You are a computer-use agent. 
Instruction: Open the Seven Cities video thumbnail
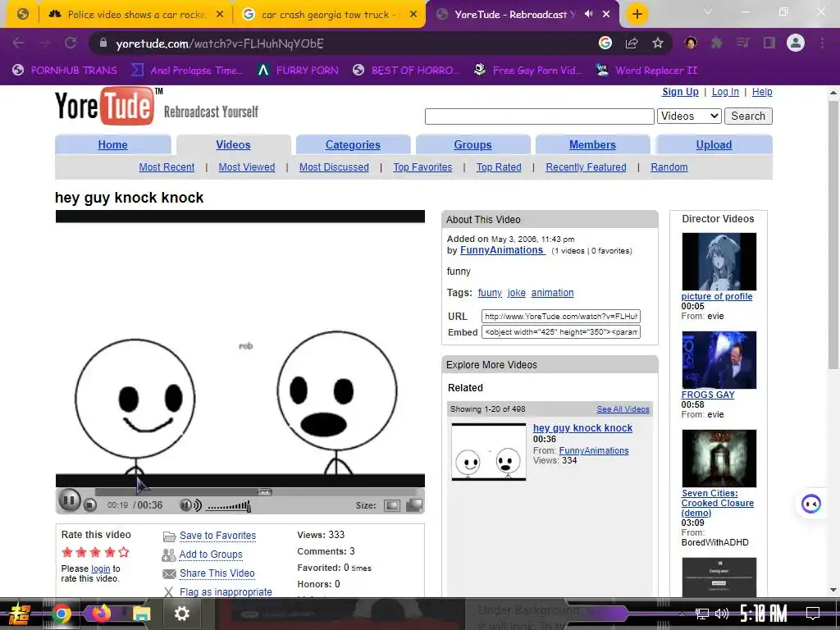[719, 459]
